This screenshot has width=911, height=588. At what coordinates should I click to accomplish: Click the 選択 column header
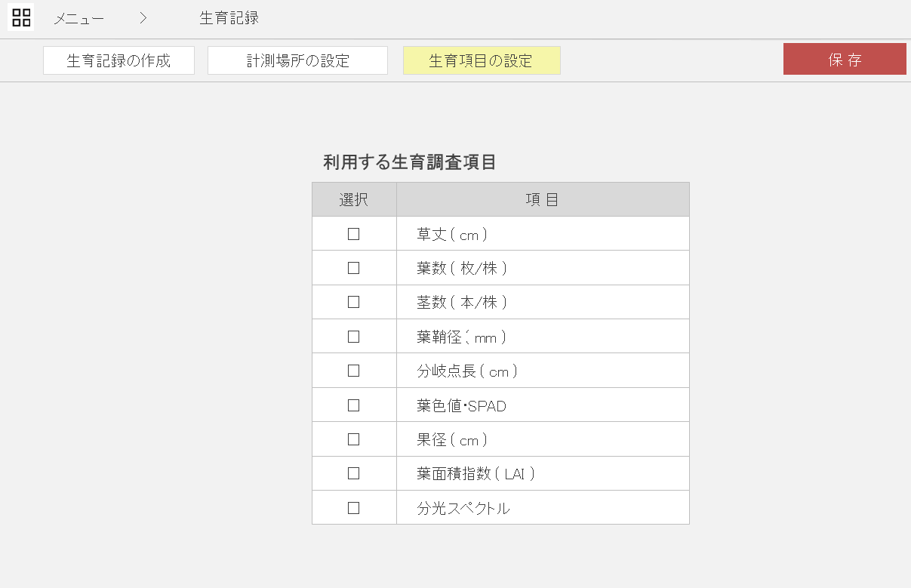click(353, 200)
